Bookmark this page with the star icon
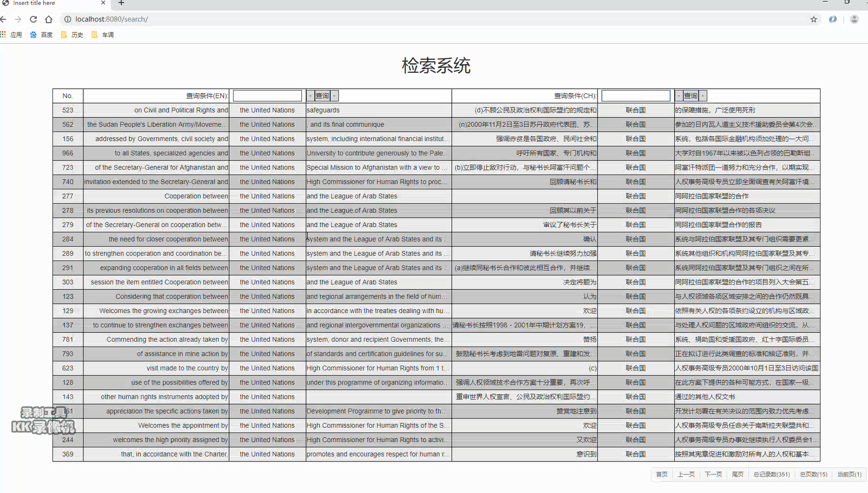 814,19
